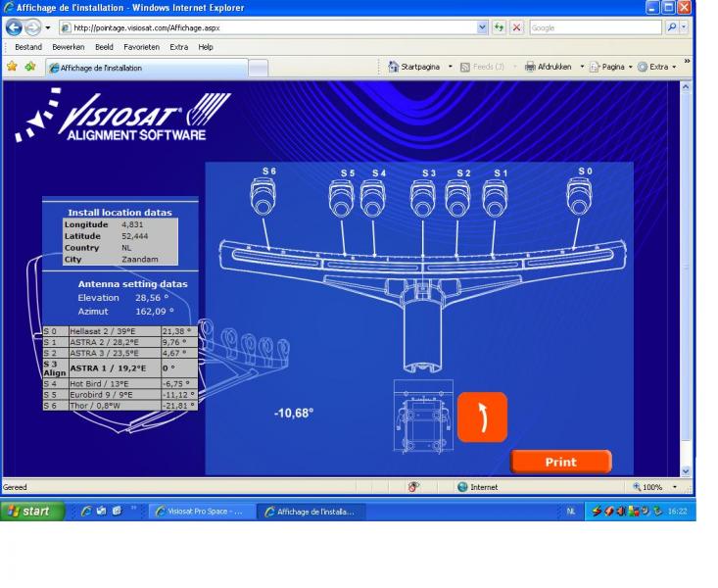
Task: Open the Windows Start menu
Action: (x=32, y=511)
